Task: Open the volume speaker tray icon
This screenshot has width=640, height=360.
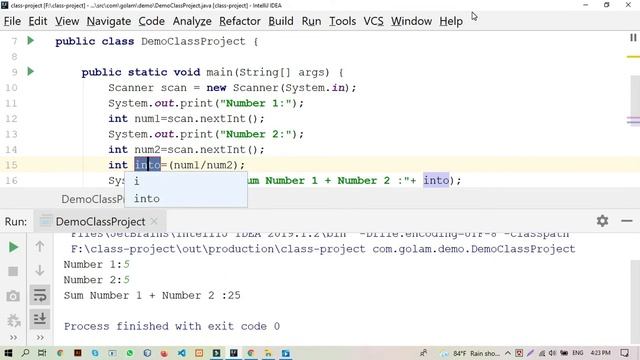Action: [x=552, y=353]
